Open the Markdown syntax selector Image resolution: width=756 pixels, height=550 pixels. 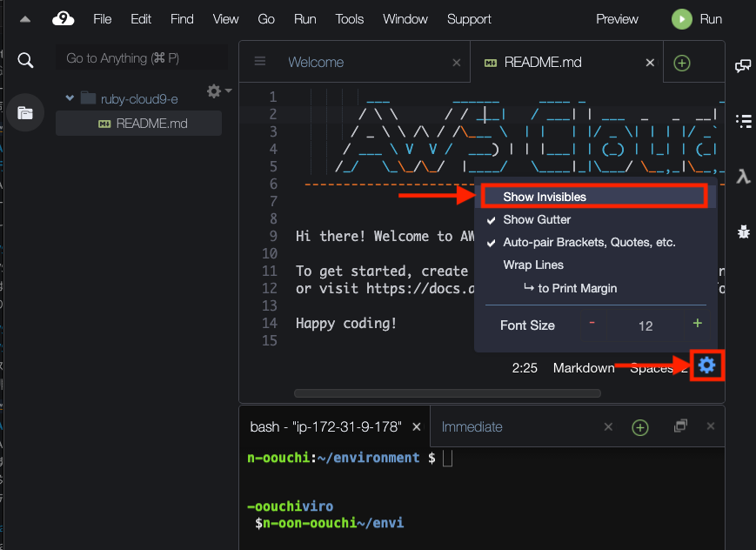point(584,368)
